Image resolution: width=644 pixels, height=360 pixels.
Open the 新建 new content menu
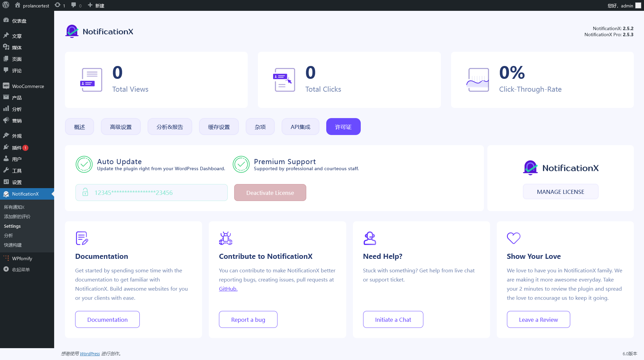point(96,5)
